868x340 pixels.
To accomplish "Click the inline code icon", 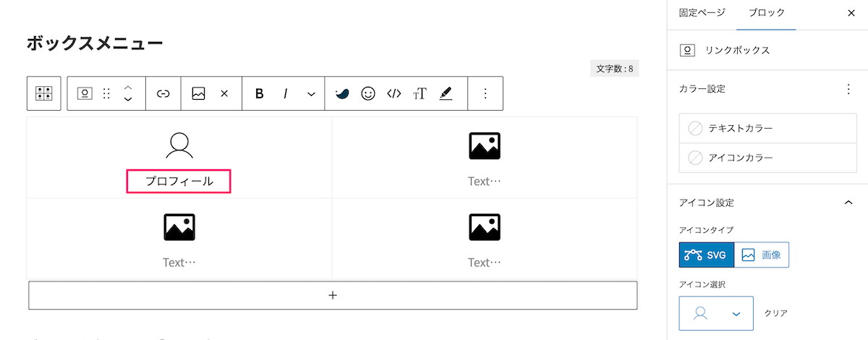I will tap(393, 93).
